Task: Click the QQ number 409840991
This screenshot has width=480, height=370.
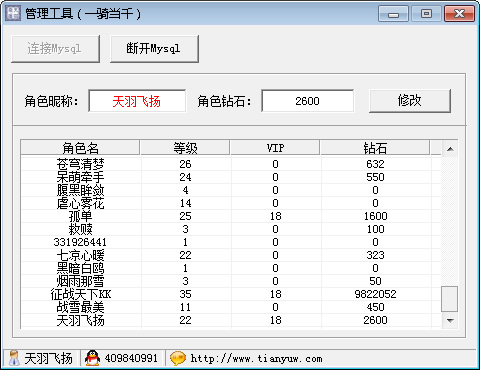Action: [131, 358]
